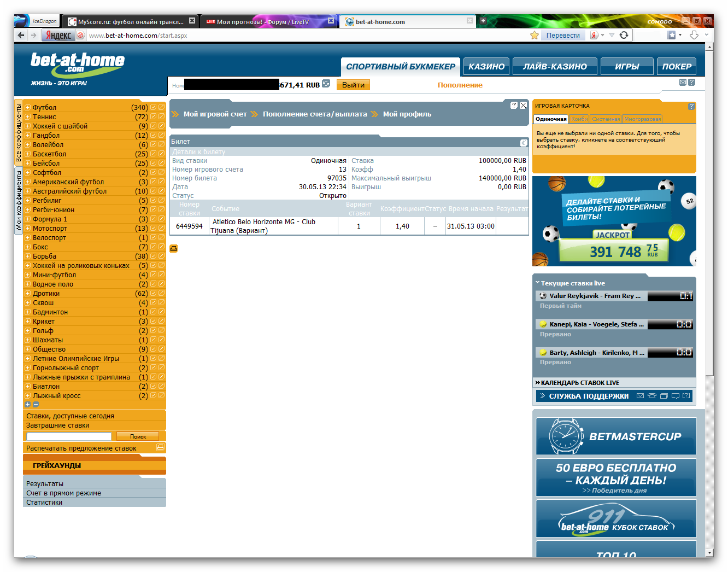The height and width of the screenshot is (572, 728).
Task: Click the browser back arrow
Action: click(x=21, y=35)
